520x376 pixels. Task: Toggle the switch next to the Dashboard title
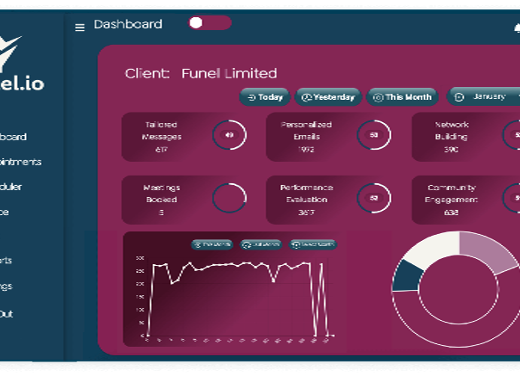(x=210, y=23)
